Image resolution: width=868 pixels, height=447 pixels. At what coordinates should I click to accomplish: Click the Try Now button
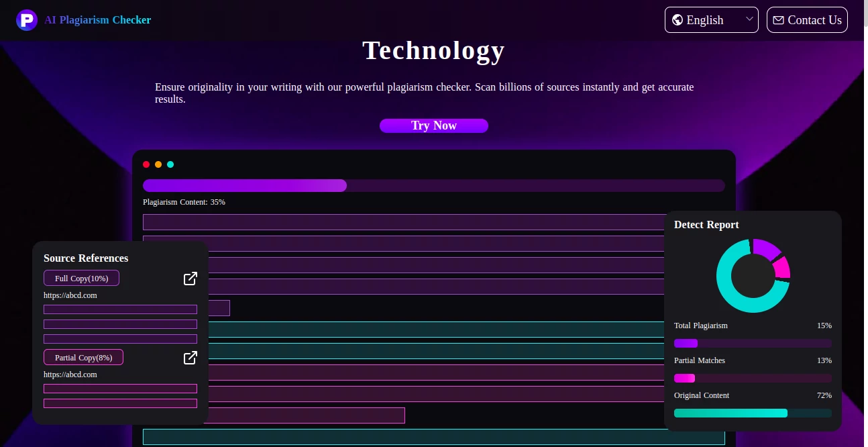[434, 126]
